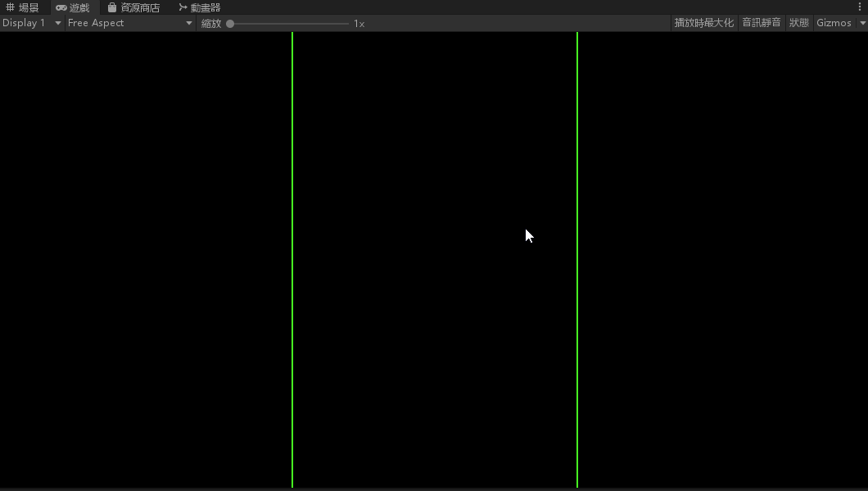868x491 pixels.
Task: Select the 資源商店 tab label
Action: [140, 7]
